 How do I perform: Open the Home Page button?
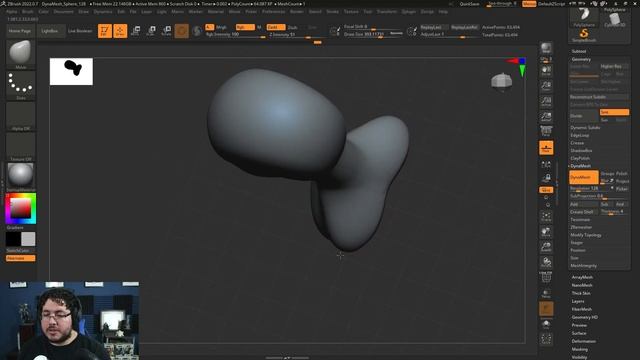20,31
